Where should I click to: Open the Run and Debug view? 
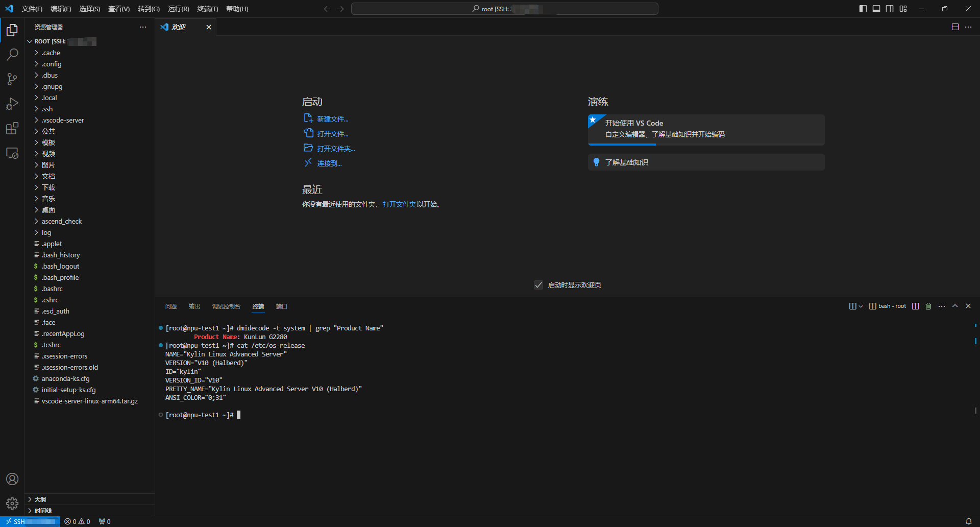coord(12,104)
